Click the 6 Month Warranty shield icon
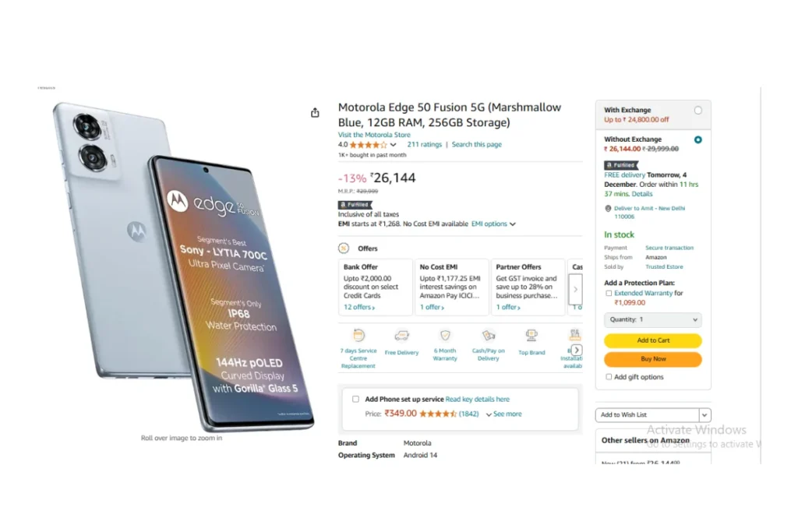 coord(445,336)
